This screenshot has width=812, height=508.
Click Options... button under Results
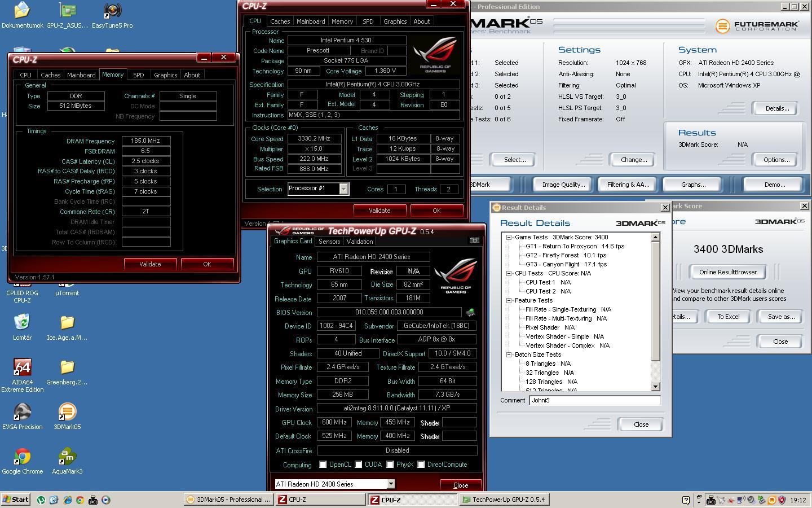776,160
